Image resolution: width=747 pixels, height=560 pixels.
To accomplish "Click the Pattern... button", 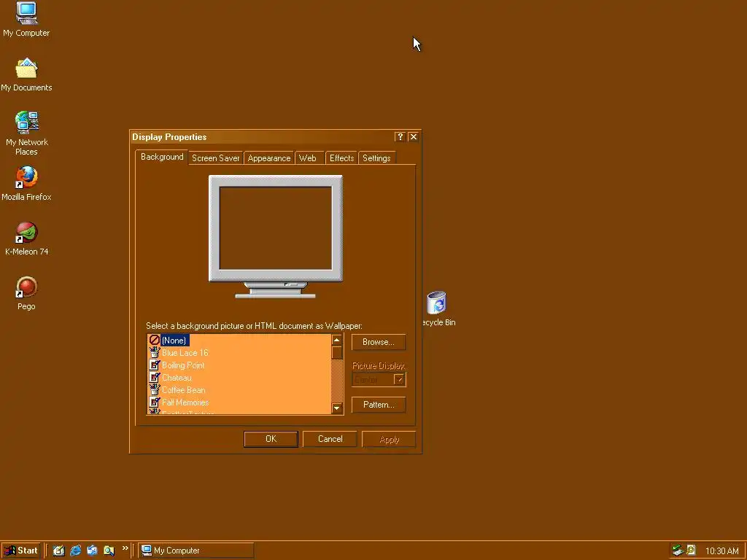I will coord(379,405).
